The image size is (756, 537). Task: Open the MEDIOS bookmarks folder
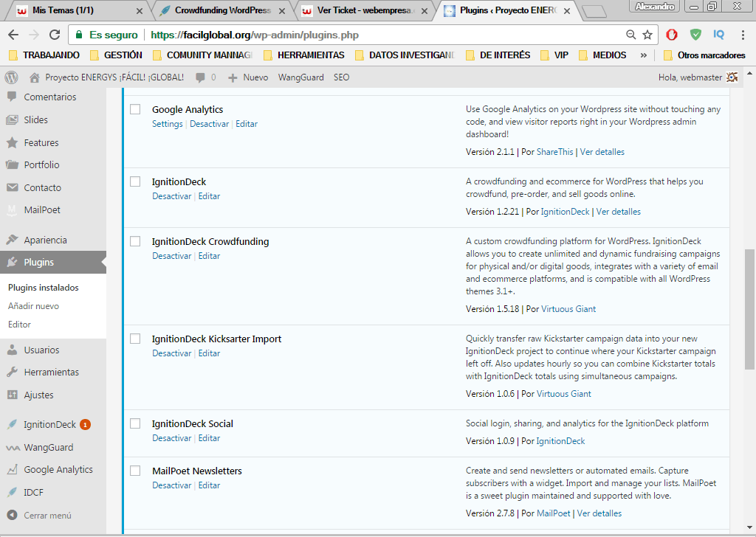pyautogui.click(x=602, y=55)
